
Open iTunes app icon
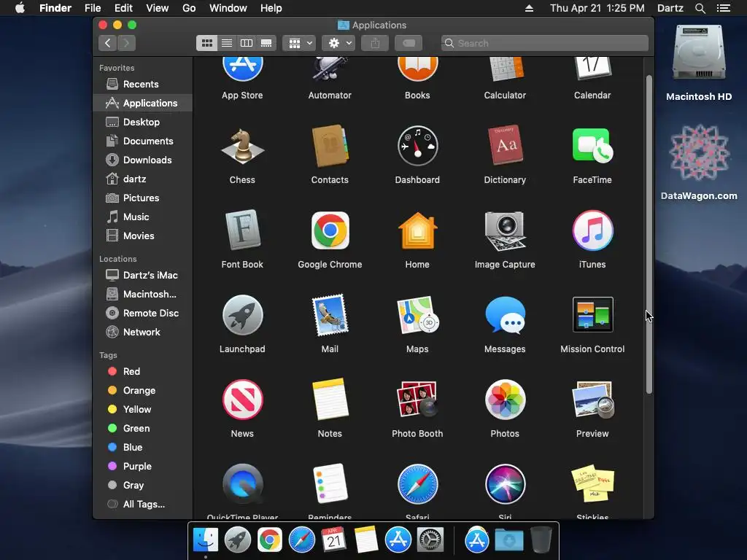(592, 230)
